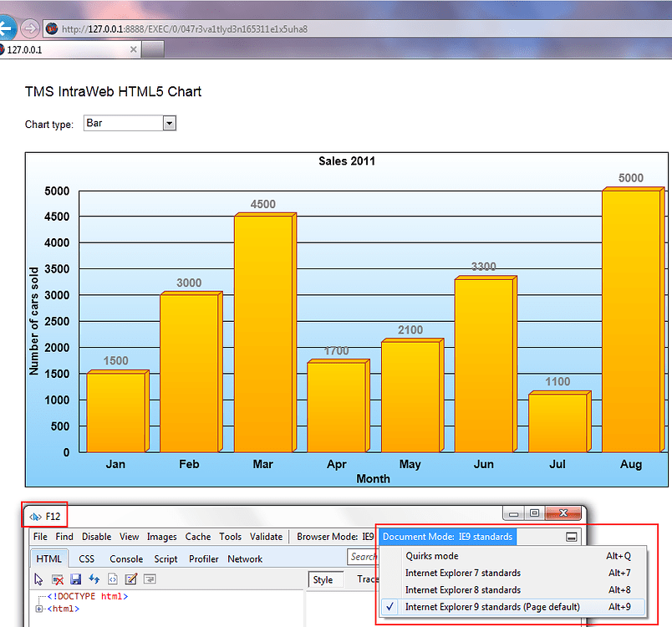Click inside the browser address bar
This screenshot has height=627, width=672.
tap(251, 28)
